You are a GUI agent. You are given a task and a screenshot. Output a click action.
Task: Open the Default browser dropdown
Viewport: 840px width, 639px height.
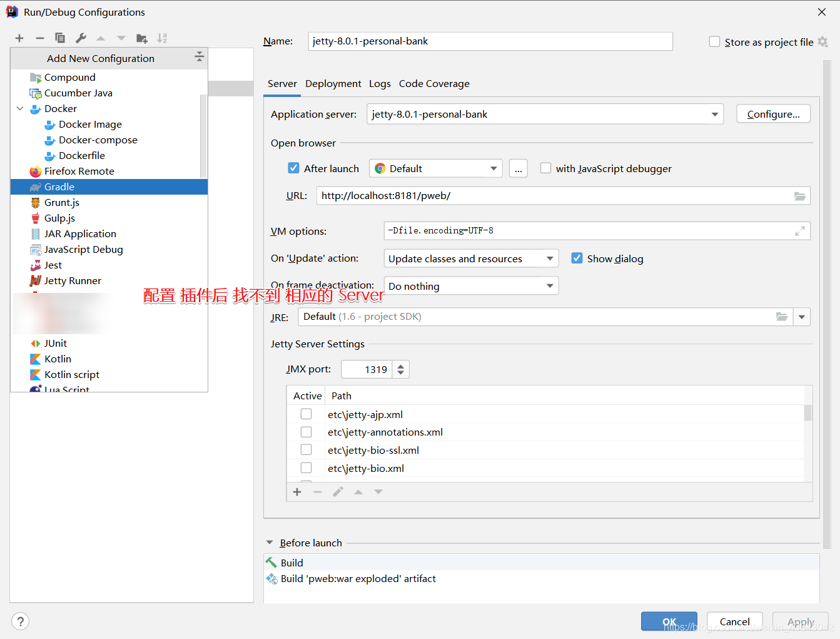(x=493, y=169)
